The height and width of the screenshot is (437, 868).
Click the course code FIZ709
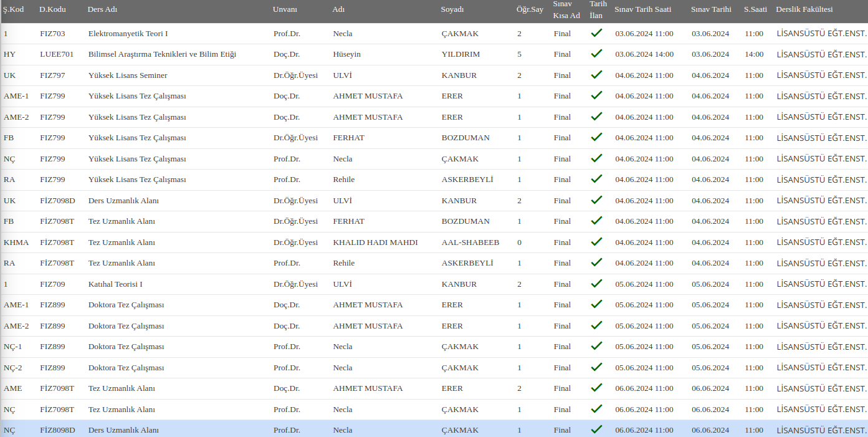(52, 284)
